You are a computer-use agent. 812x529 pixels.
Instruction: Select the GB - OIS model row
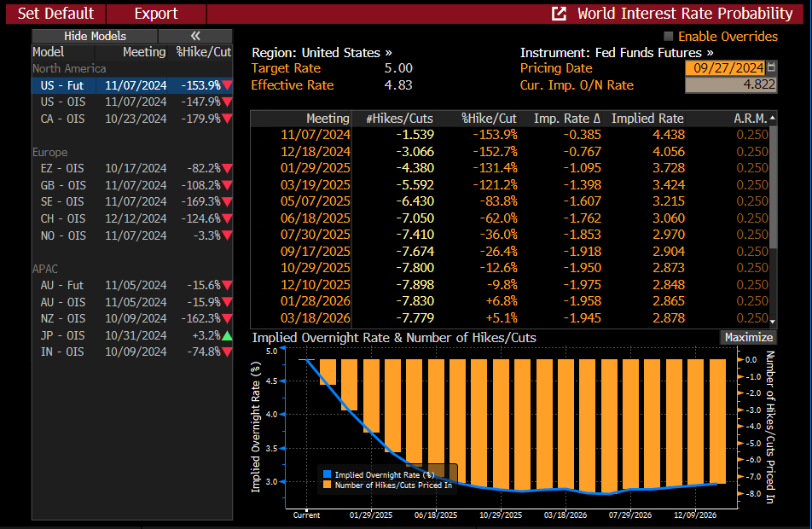(x=132, y=185)
